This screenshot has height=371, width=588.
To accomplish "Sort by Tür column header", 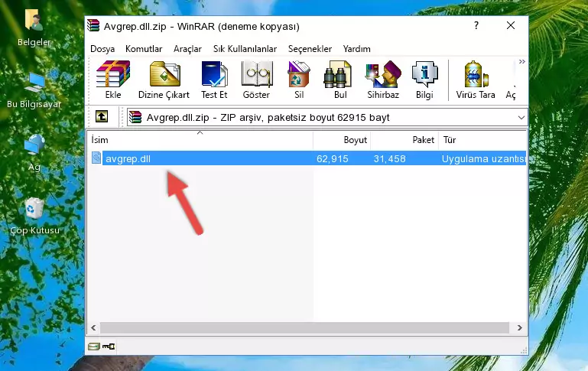I will [x=482, y=140].
